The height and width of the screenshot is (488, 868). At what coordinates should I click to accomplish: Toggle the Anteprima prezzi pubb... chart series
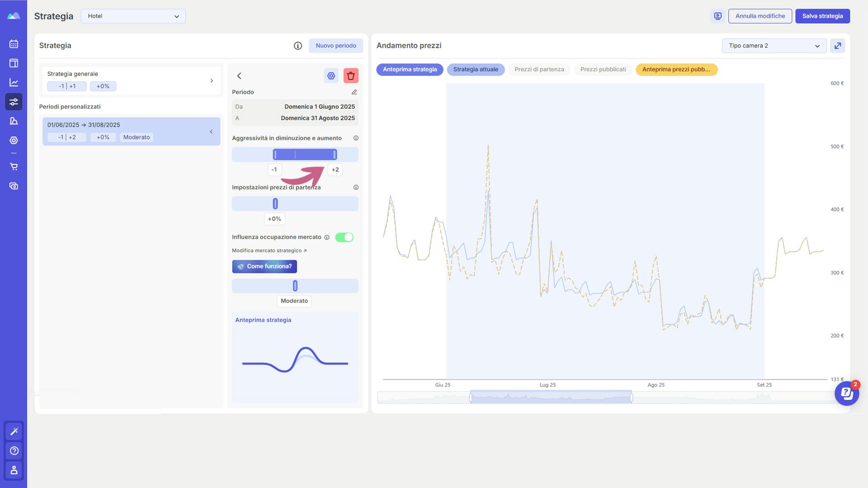676,70
